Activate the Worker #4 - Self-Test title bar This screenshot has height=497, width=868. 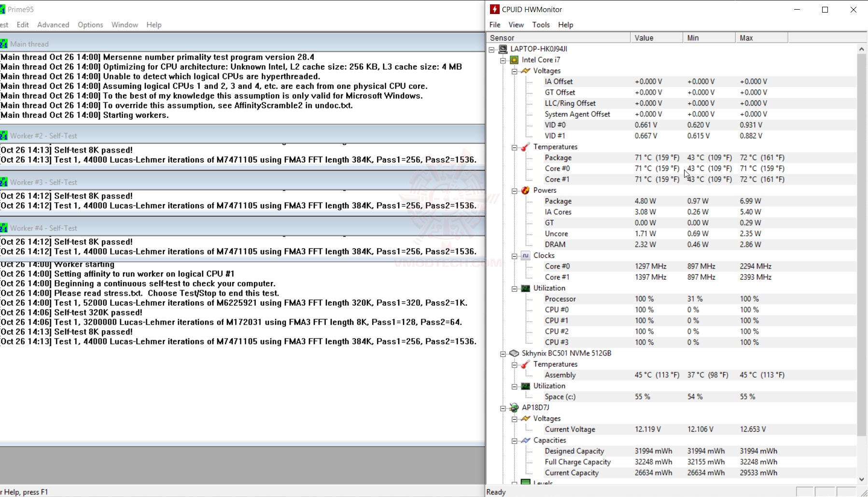242,228
